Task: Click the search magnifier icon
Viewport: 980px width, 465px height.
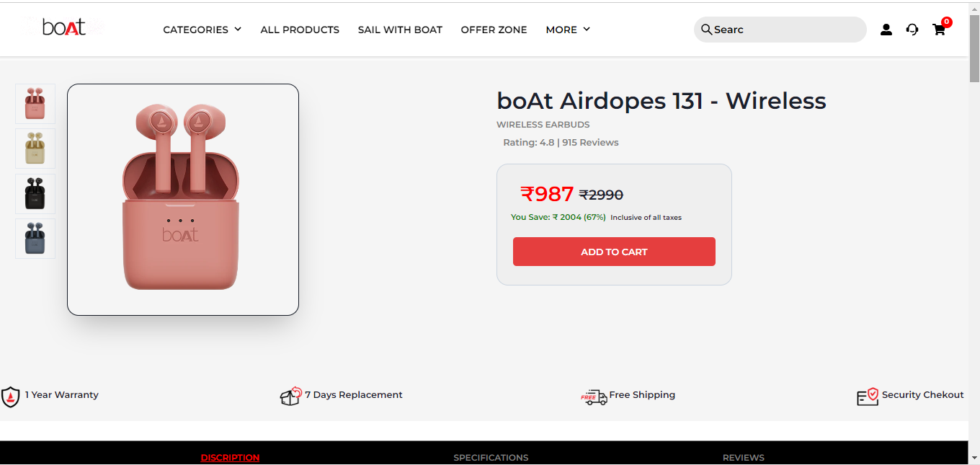Action: click(706, 30)
